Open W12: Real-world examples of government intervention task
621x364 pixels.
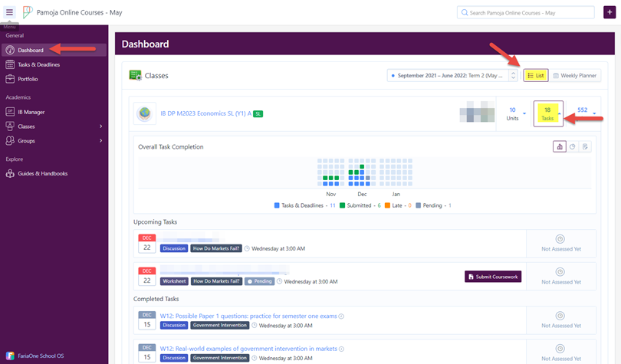(248, 349)
